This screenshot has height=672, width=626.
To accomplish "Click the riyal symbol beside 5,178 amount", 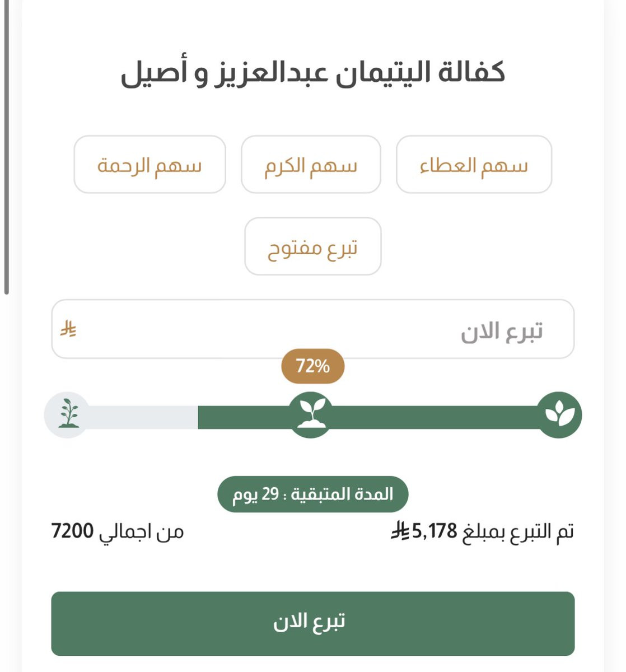I will (x=401, y=531).
